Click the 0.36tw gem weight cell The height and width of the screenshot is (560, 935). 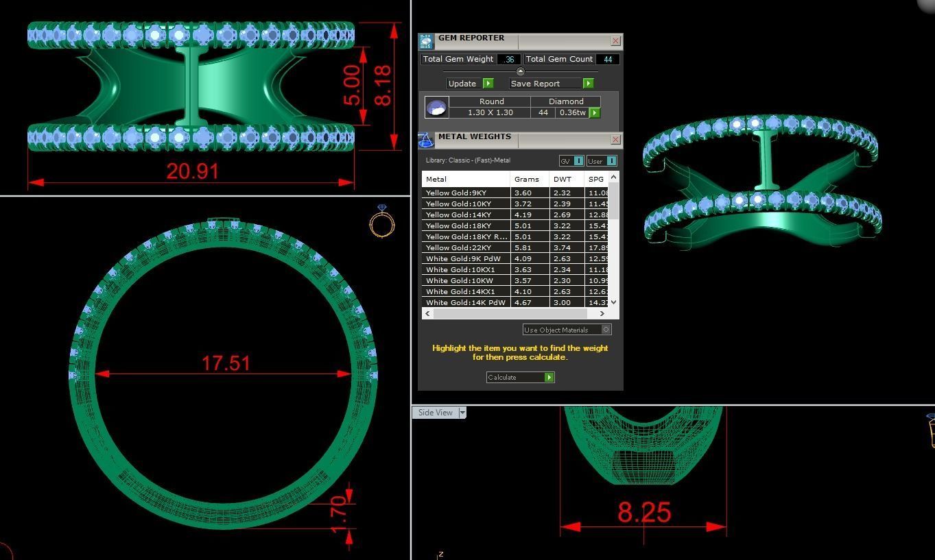coord(572,112)
